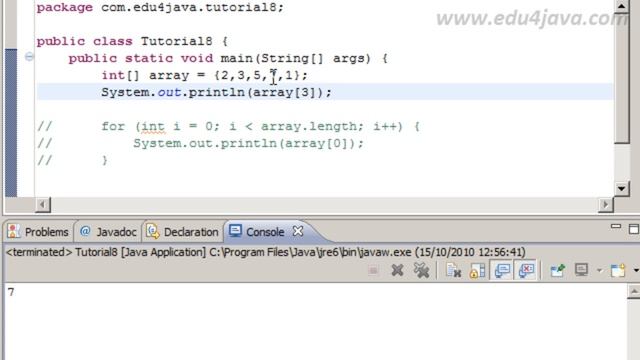Maximize the console panel
Image resolution: width=640 pixels, height=360 pixels.
pos(634,229)
